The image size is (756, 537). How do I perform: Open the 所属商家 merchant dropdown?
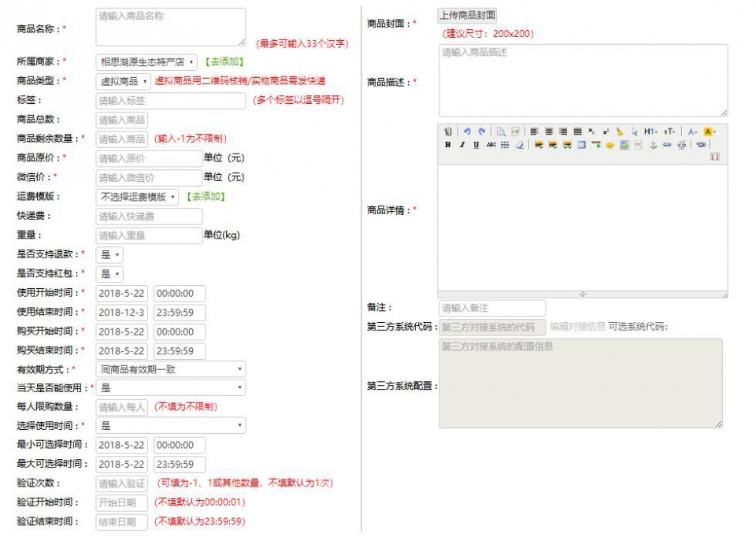coord(146,61)
